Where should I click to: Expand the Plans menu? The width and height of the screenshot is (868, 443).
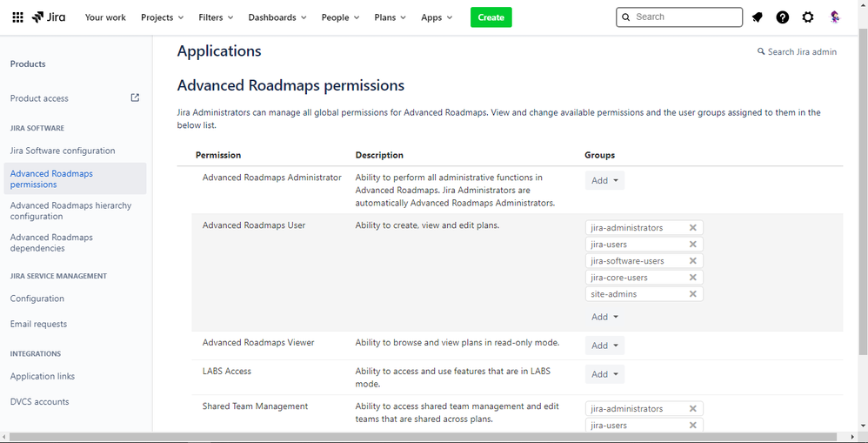tap(391, 17)
